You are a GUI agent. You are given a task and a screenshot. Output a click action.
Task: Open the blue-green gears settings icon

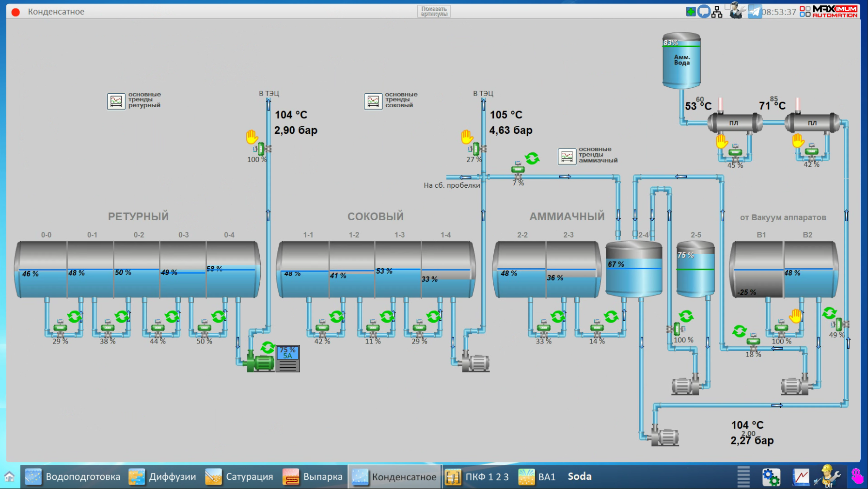coord(771,477)
